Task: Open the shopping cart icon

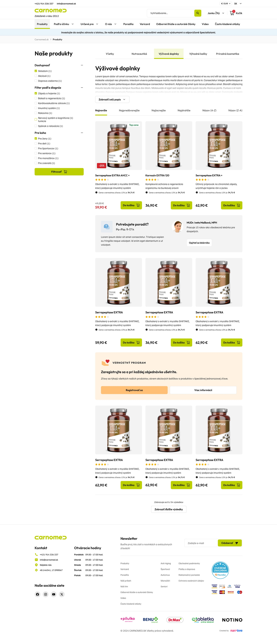Action: click(232, 13)
